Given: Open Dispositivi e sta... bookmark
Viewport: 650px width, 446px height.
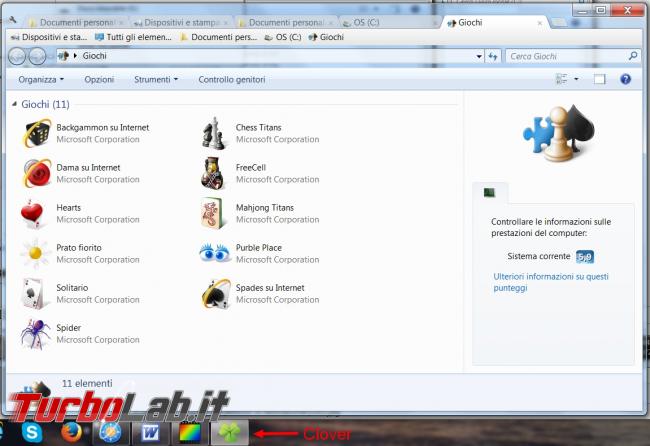Looking at the screenshot, I should tap(49, 37).
